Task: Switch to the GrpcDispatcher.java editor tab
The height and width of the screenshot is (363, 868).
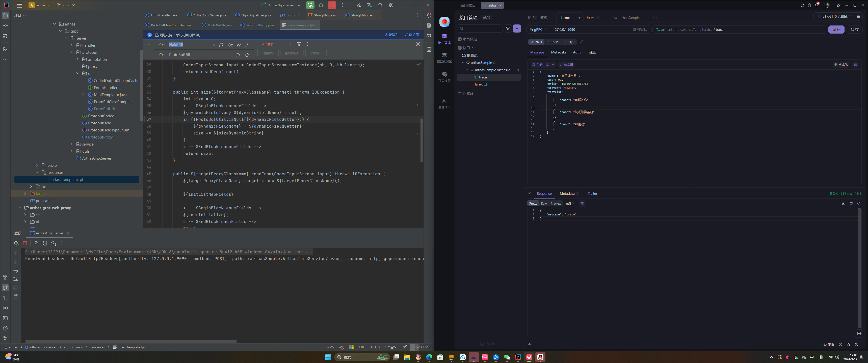Action: point(253,15)
